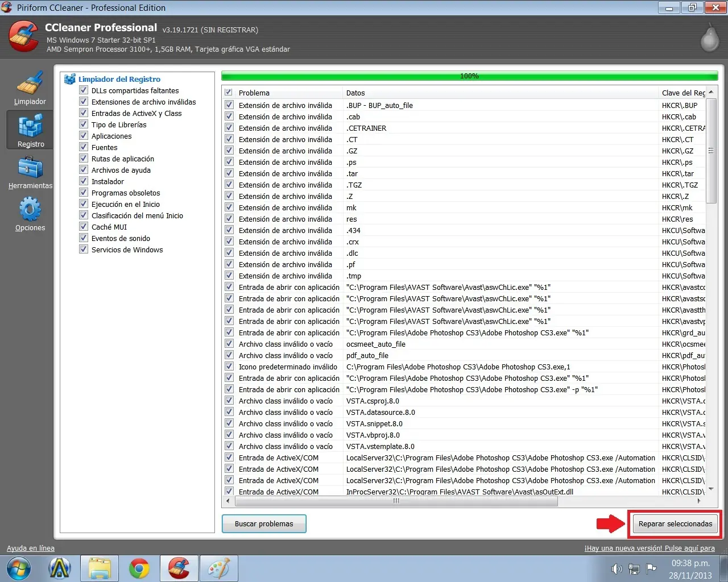Toggle the Instalador checkbox
Viewport: 728px width, 582px height.
pyautogui.click(x=84, y=181)
